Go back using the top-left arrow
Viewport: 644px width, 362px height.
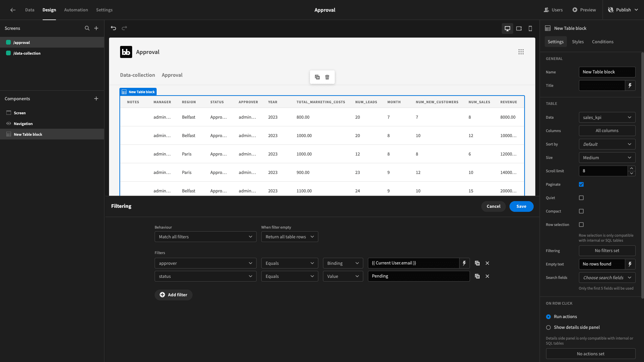coord(13,10)
